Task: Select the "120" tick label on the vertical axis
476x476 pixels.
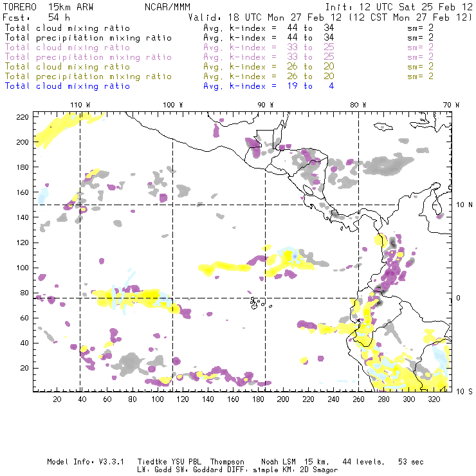Action: tap(23, 243)
